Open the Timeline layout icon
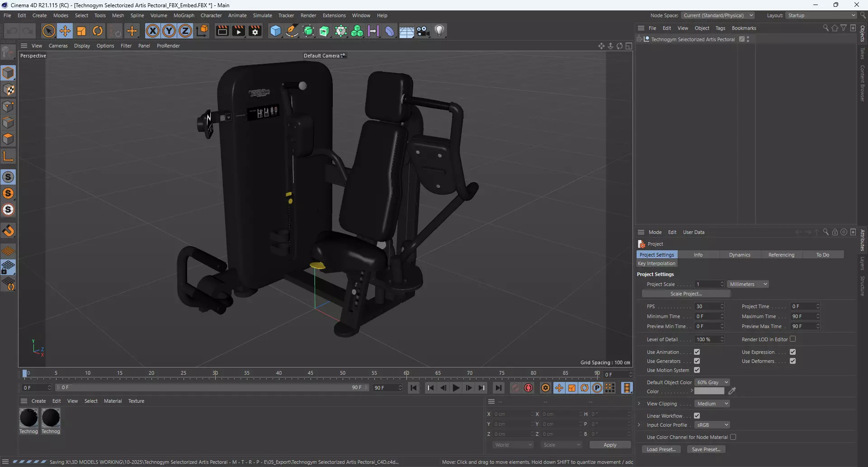This screenshot has height=467, width=868. (x=627, y=388)
